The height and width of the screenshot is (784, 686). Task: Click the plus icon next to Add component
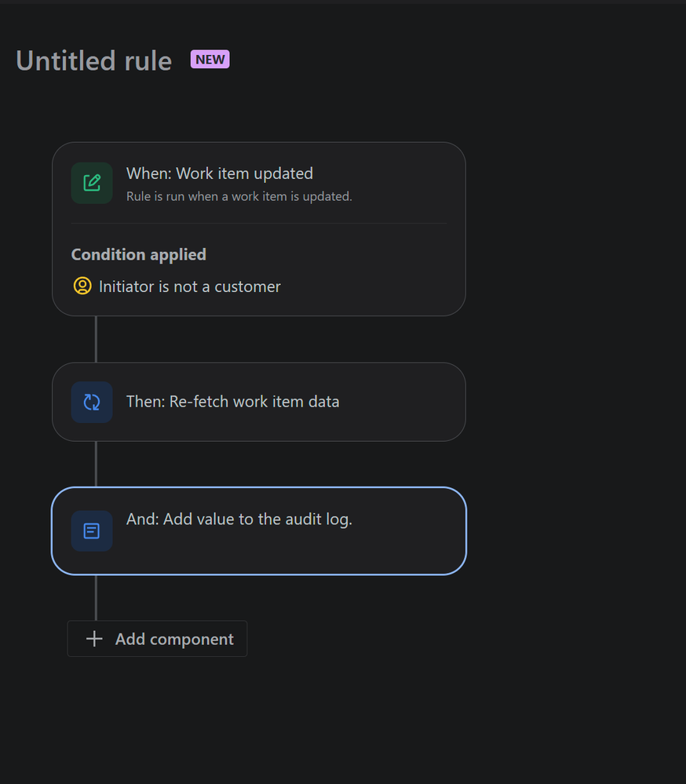coord(94,639)
